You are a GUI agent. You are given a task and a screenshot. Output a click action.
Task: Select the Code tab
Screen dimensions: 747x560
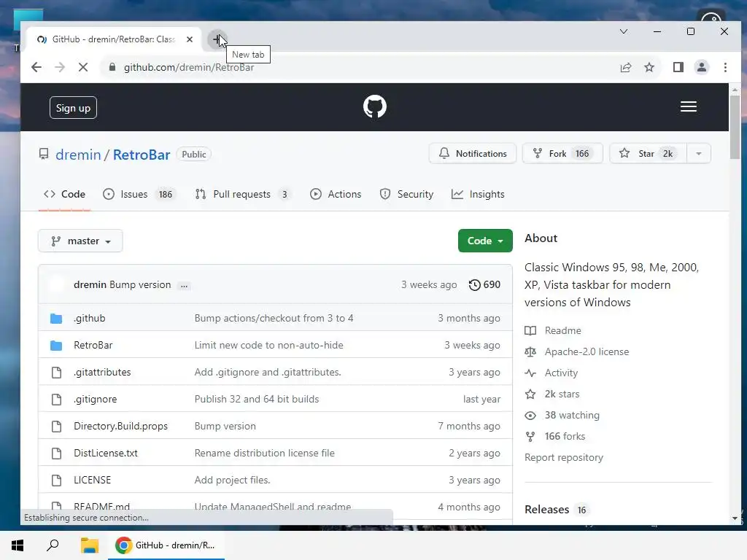point(64,194)
